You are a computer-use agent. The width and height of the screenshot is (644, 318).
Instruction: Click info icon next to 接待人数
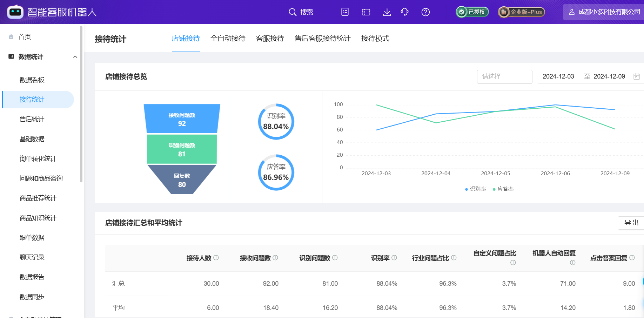click(216, 258)
